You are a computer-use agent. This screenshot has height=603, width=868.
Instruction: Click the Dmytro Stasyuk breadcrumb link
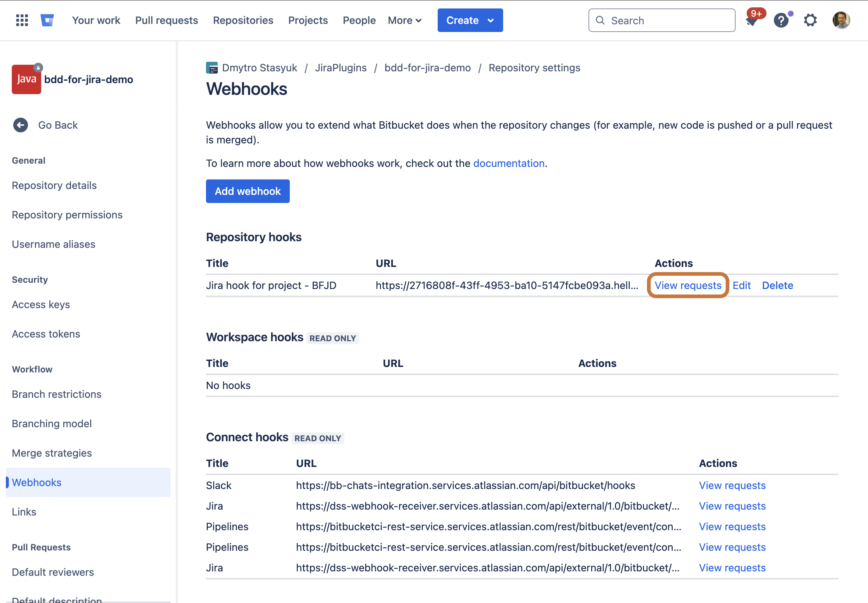coord(260,68)
